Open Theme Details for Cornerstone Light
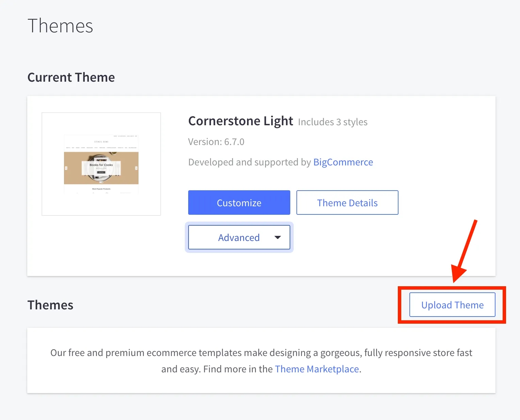 tap(347, 203)
